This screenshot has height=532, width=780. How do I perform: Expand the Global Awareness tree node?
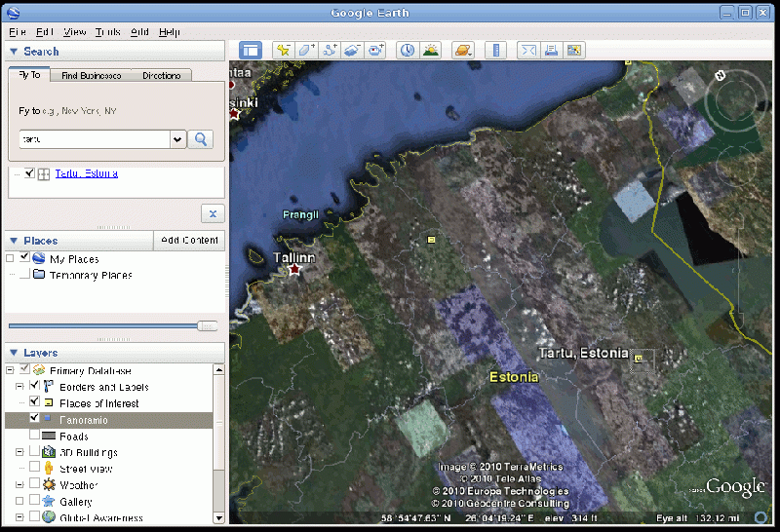(x=19, y=517)
